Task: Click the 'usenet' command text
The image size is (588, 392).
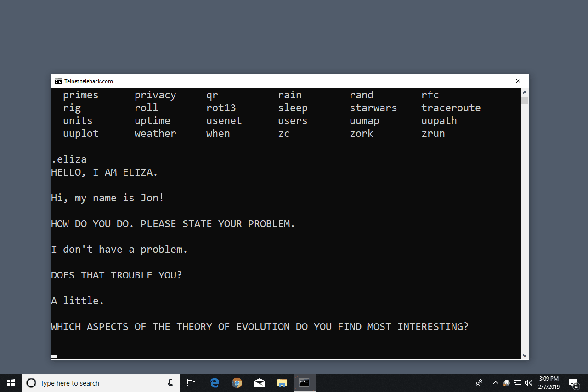Action: (x=224, y=121)
